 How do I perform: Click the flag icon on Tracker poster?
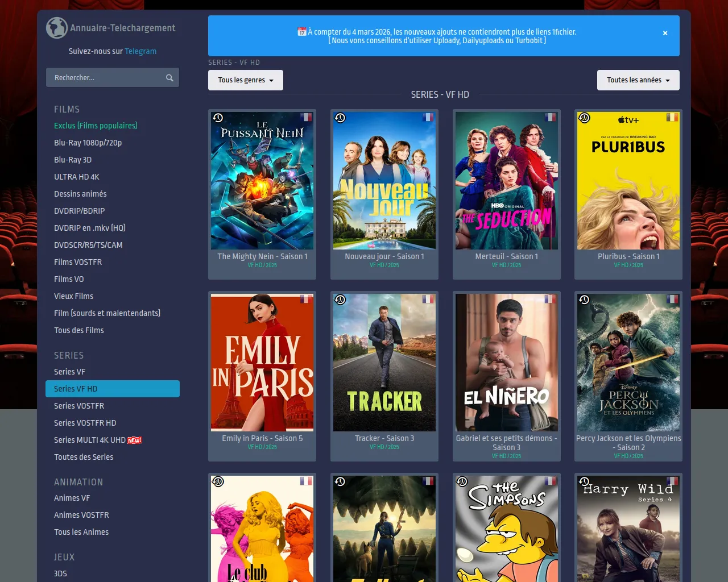tap(428, 299)
